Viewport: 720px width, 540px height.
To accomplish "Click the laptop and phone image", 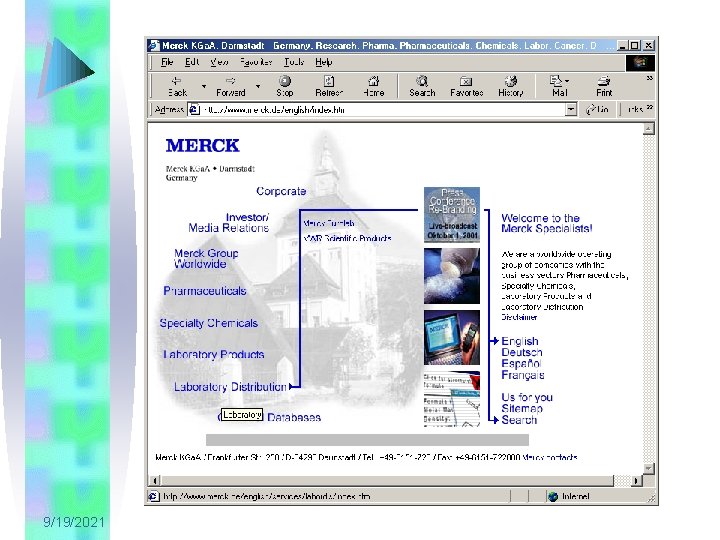I will tap(452, 338).
